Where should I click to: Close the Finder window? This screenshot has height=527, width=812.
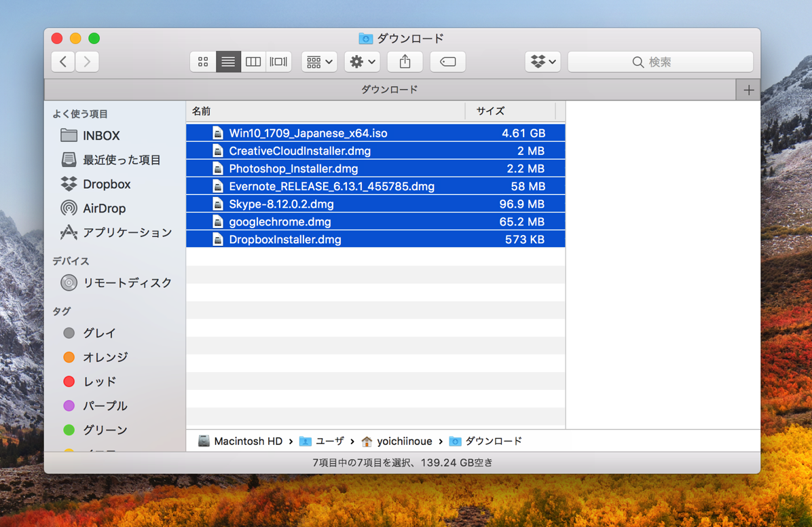pyautogui.click(x=57, y=38)
